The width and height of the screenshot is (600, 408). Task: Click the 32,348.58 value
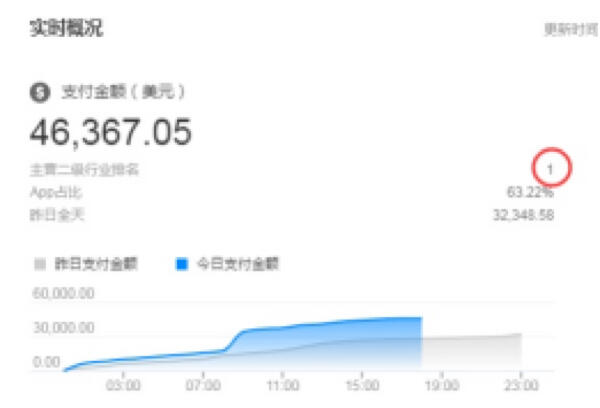tap(523, 215)
